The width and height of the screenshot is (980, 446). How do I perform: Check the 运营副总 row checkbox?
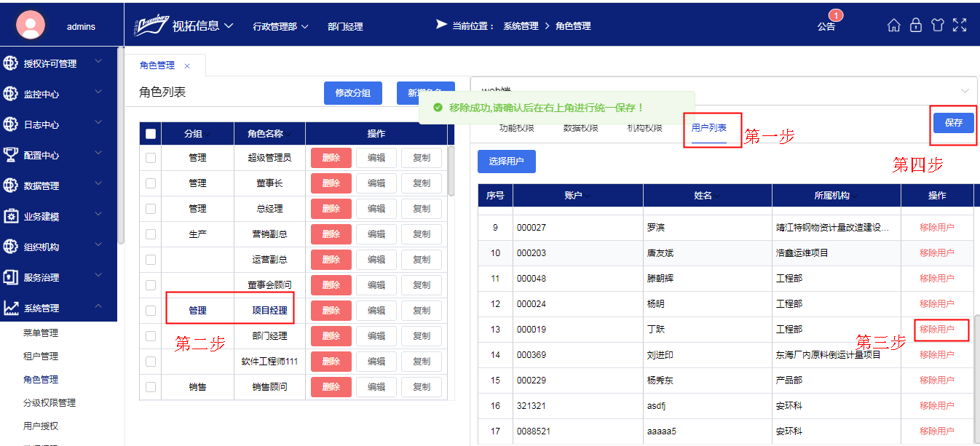point(151,260)
